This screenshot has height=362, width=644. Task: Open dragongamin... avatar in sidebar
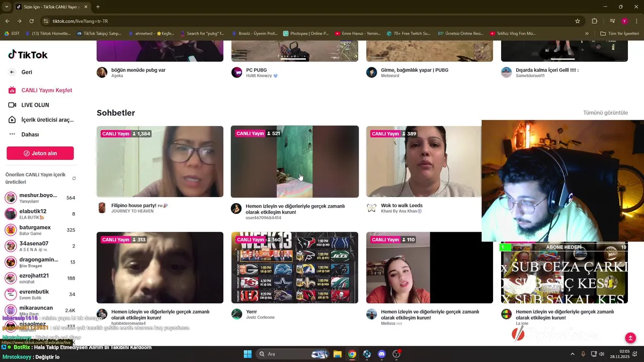click(x=11, y=262)
